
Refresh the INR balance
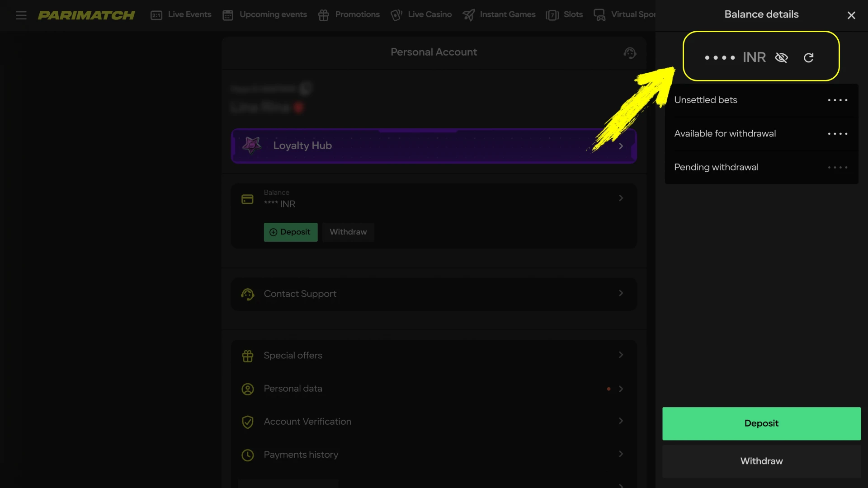pos(808,58)
